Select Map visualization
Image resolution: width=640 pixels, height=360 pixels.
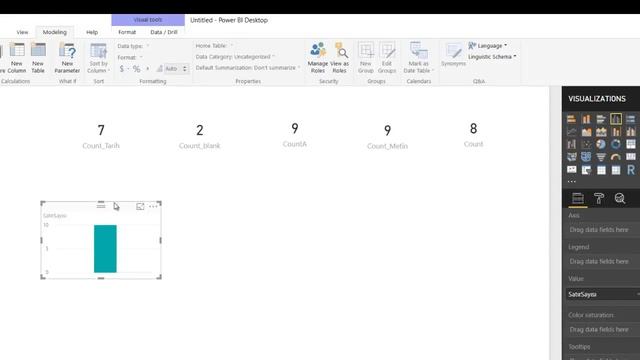point(571,157)
